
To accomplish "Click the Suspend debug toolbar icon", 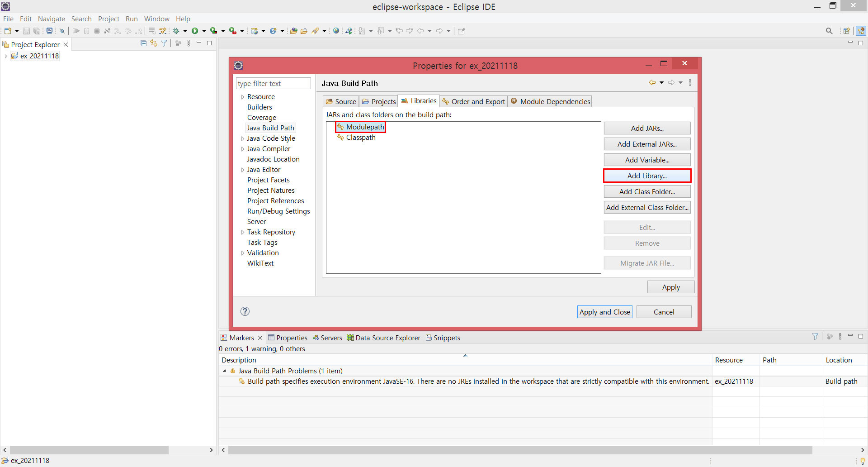I will click(x=86, y=31).
